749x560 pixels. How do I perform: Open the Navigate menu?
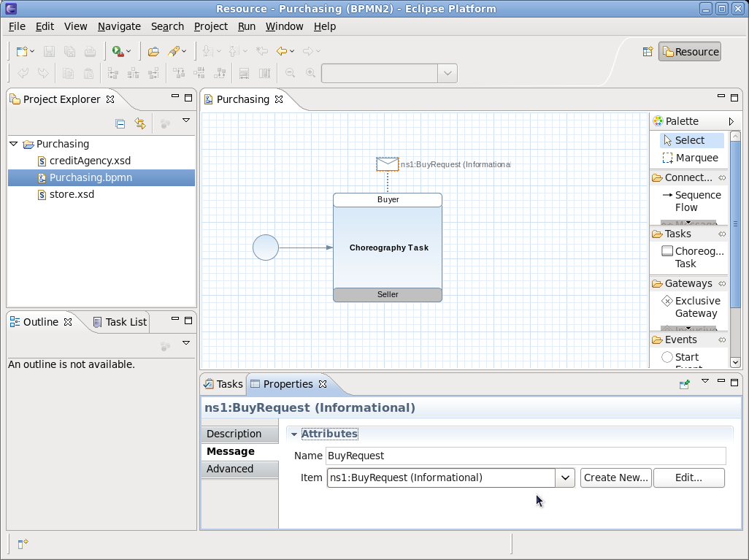(119, 27)
